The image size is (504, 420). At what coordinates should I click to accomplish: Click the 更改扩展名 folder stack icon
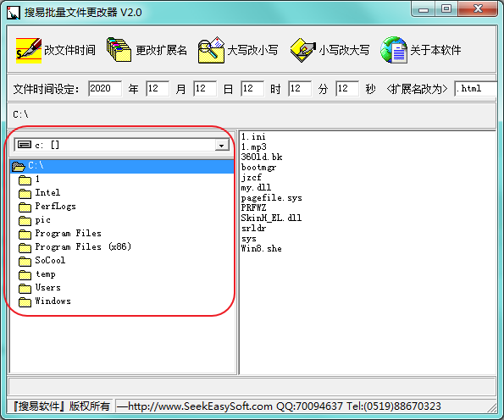[x=119, y=50]
